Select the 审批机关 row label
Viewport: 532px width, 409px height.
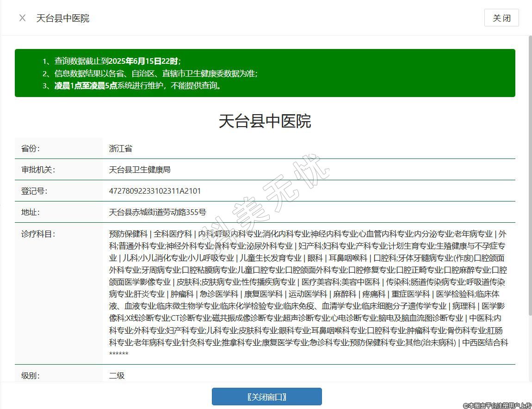(38, 170)
